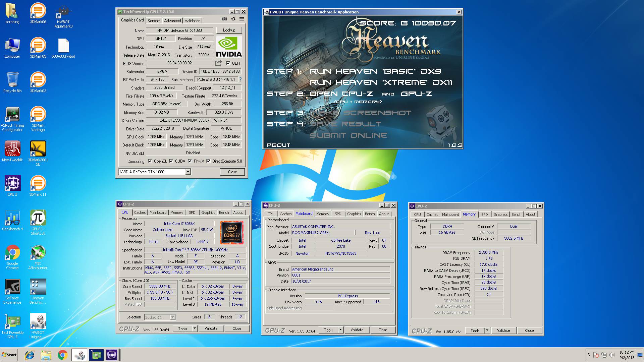Open the 3DMark Vantage shortcut

point(38,119)
